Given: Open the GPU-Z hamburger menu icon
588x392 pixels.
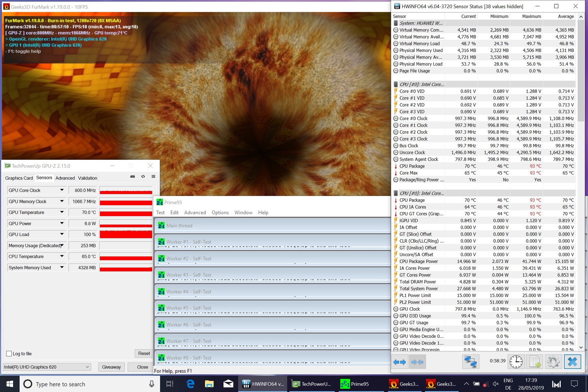Looking at the screenshot, I should pyautogui.click(x=153, y=176).
